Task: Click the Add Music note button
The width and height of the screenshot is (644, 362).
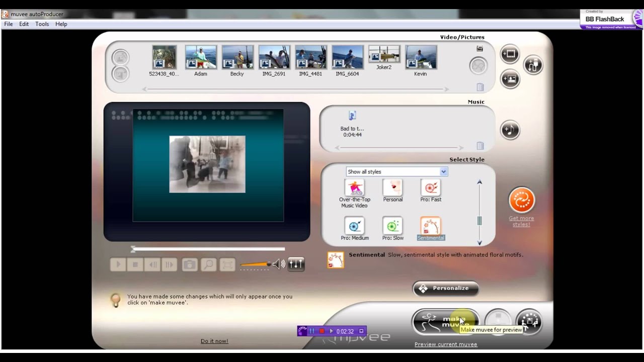Action: [x=510, y=130]
